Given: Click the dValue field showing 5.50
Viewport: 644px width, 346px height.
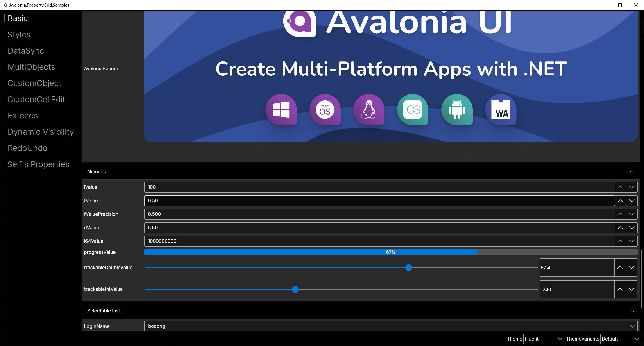Looking at the screenshot, I should [379, 228].
